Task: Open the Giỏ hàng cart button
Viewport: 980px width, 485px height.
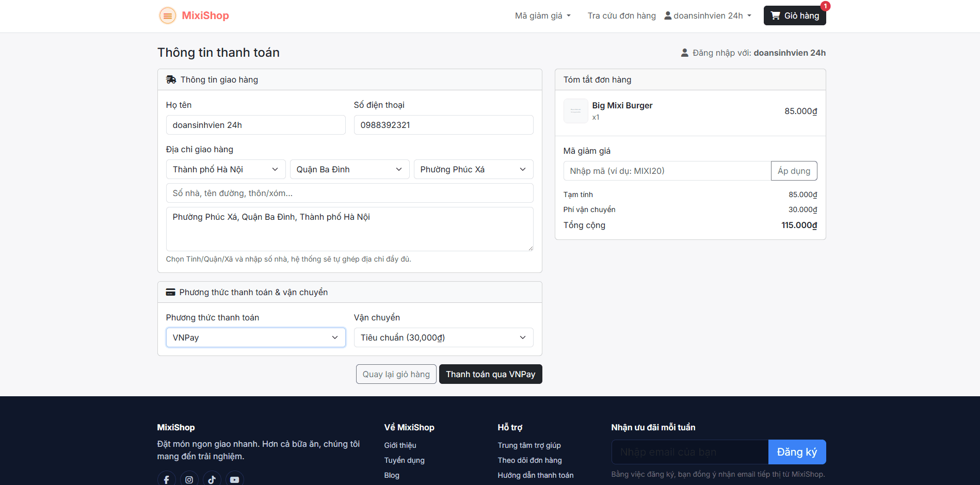Action: [x=795, y=15]
